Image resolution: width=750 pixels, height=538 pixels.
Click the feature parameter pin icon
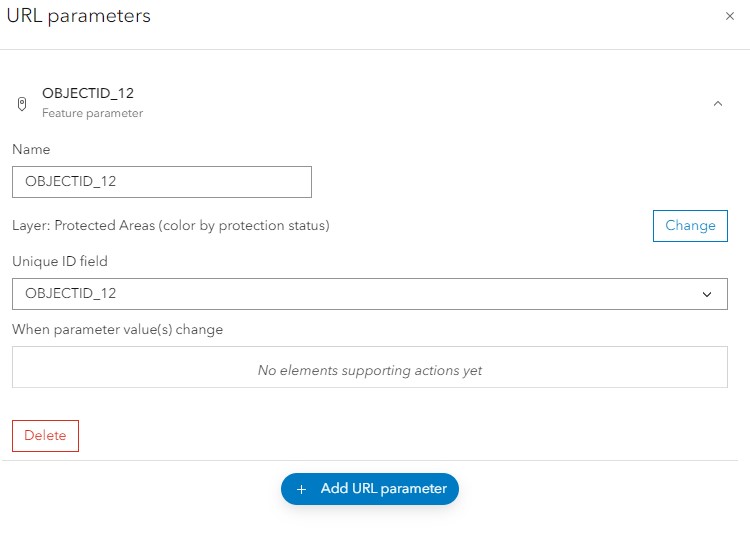(x=23, y=103)
